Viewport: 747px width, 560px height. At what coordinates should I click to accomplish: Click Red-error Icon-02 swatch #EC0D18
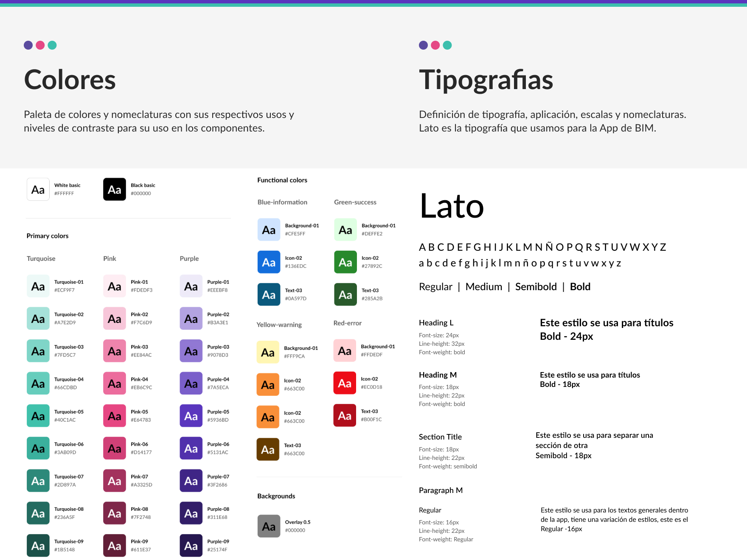tap(345, 383)
